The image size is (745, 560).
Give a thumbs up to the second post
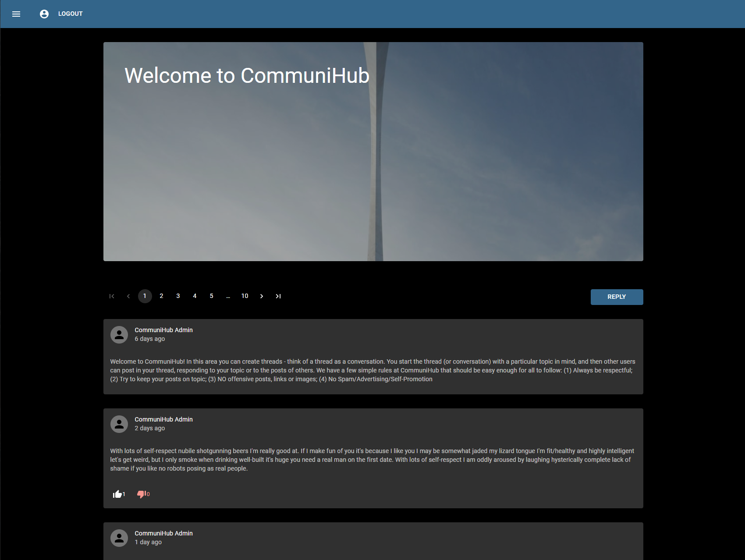coord(117,494)
